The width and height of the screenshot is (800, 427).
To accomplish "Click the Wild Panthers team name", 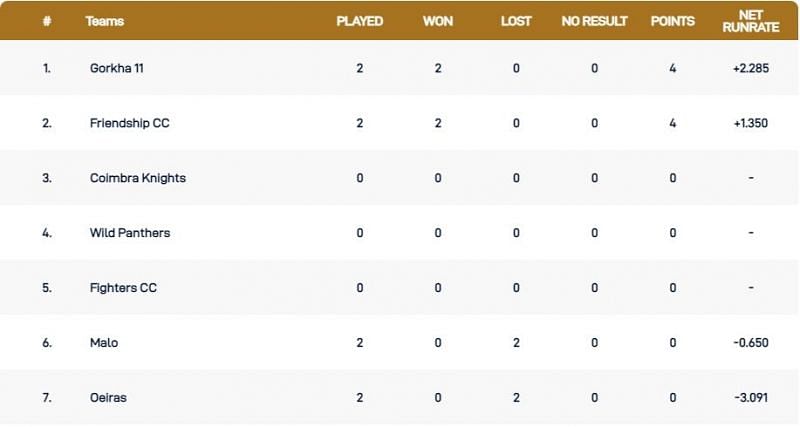I will (x=129, y=233).
